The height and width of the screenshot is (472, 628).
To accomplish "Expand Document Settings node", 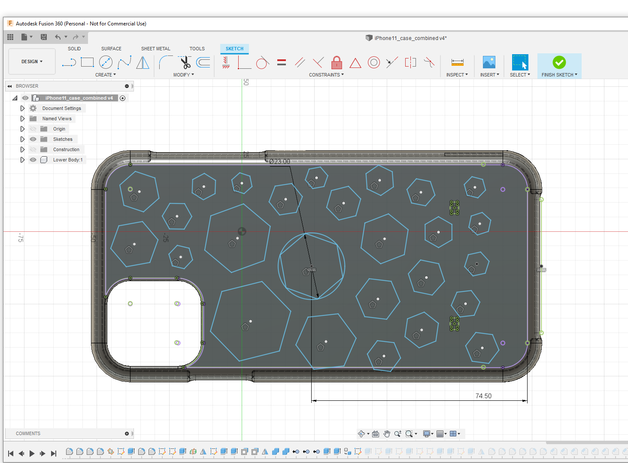I will click(22, 108).
